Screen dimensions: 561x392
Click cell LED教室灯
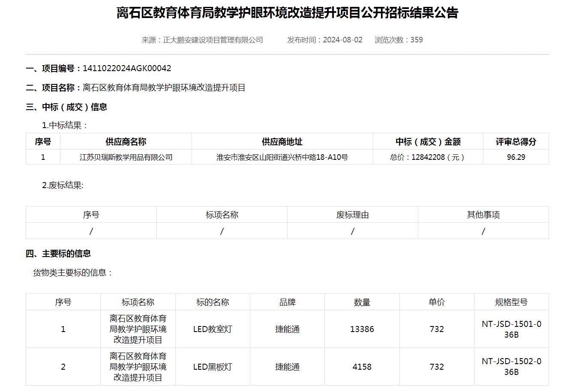213,329
